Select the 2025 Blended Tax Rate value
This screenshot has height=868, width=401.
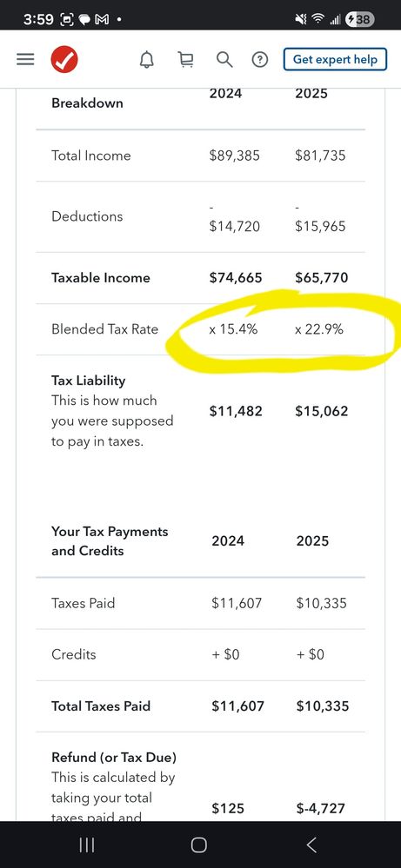(x=319, y=329)
